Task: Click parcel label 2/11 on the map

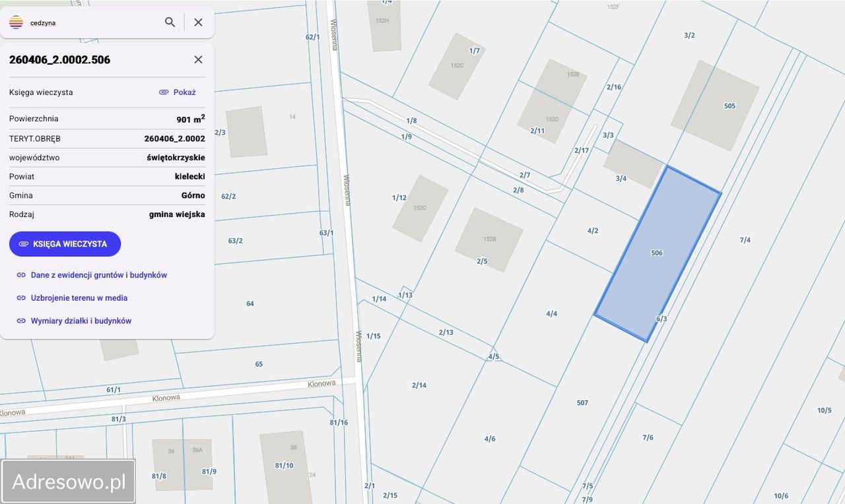Action: click(x=537, y=131)
